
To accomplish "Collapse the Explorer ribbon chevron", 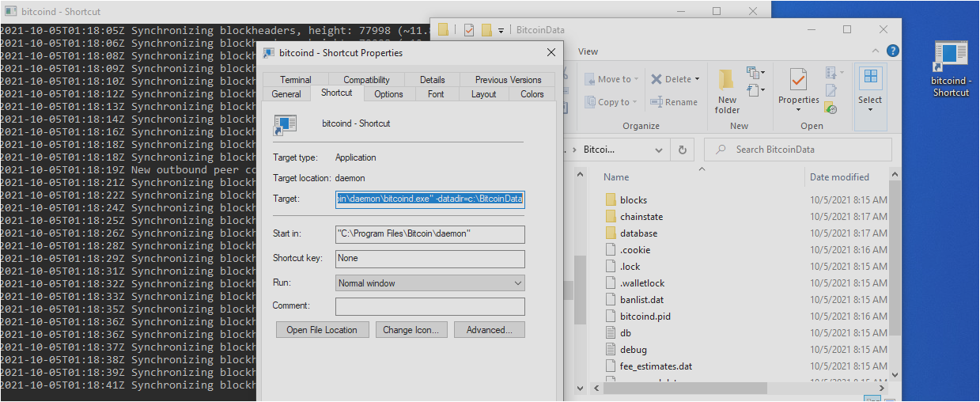I will pos(875,51).
